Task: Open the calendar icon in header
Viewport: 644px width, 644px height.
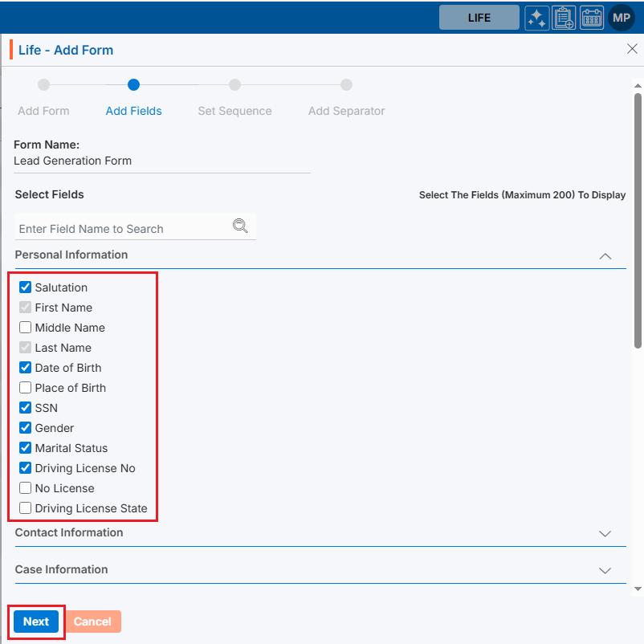Action: 591,18
